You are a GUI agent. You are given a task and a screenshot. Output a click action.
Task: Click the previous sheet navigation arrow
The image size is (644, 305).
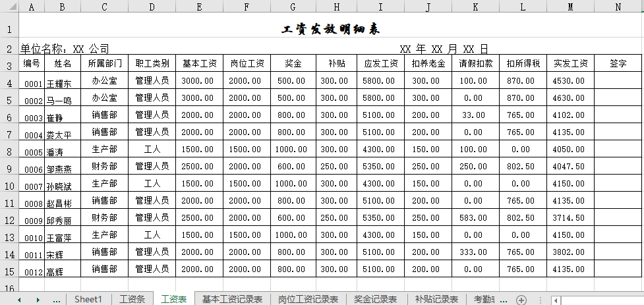click(19, 300)
